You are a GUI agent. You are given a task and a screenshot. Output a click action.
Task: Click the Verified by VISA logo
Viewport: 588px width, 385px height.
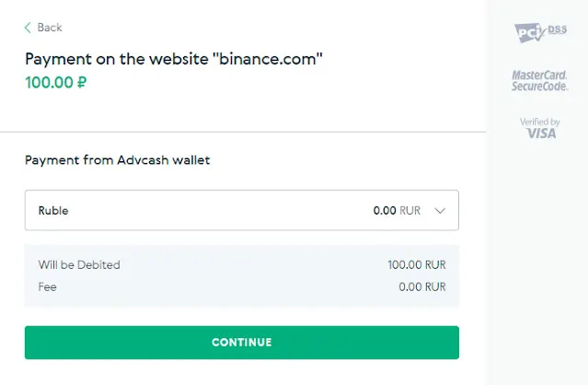point(540,128)
